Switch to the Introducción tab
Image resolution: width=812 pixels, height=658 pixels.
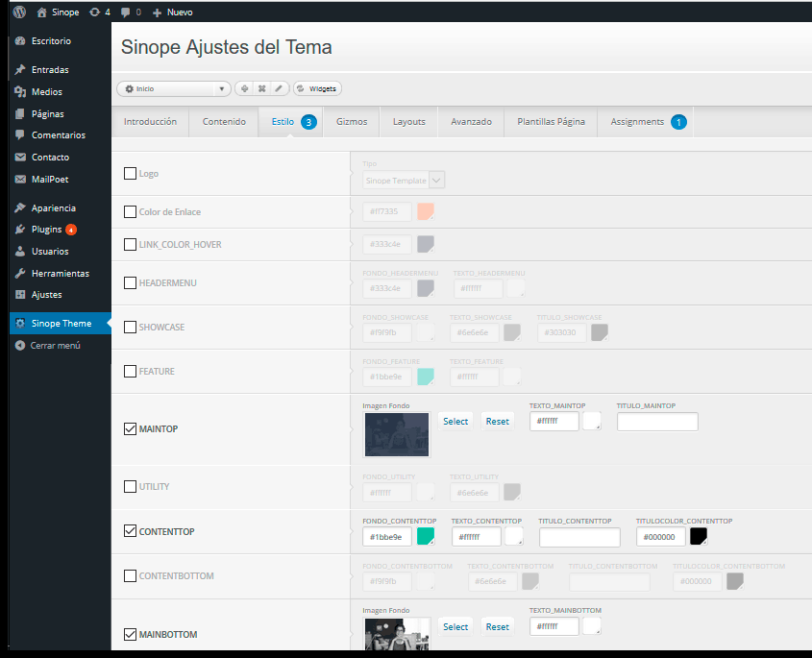150,122
